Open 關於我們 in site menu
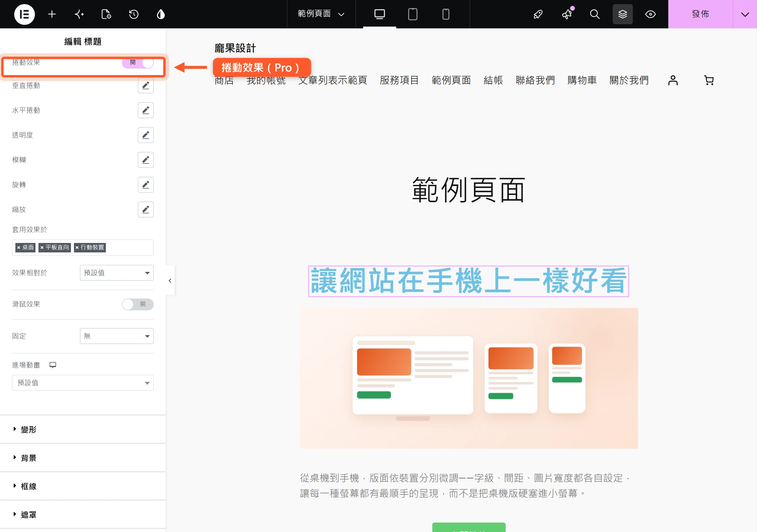 [x=629, y=80]
